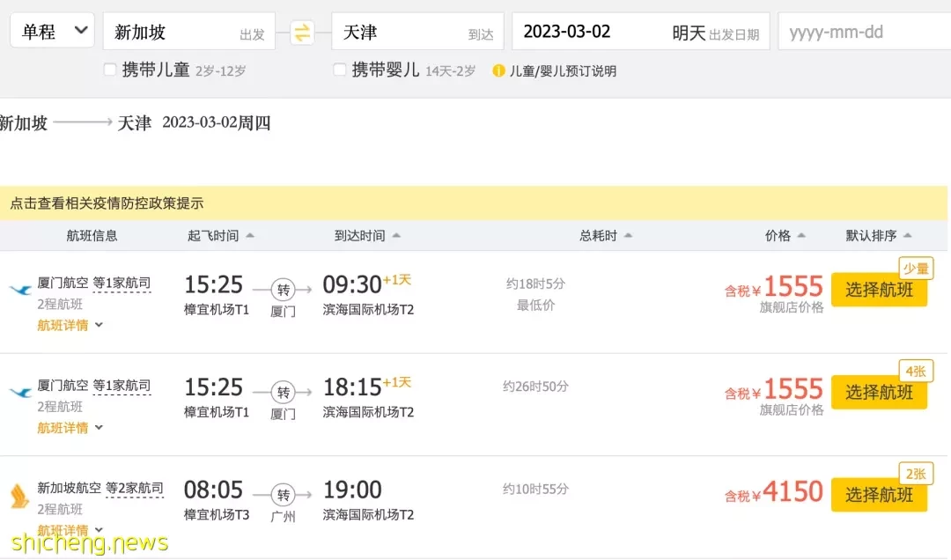Click the 2023-03-02 departure date field

pos(640,31)
